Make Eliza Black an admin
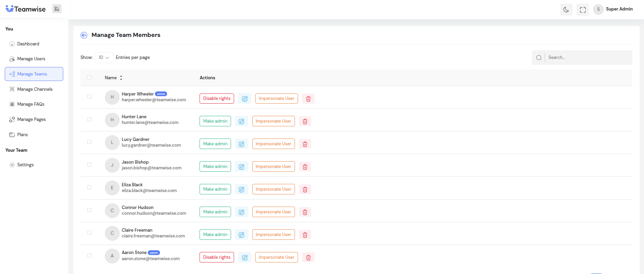This screenshot has width=644, height=274. tap(215, 189)
